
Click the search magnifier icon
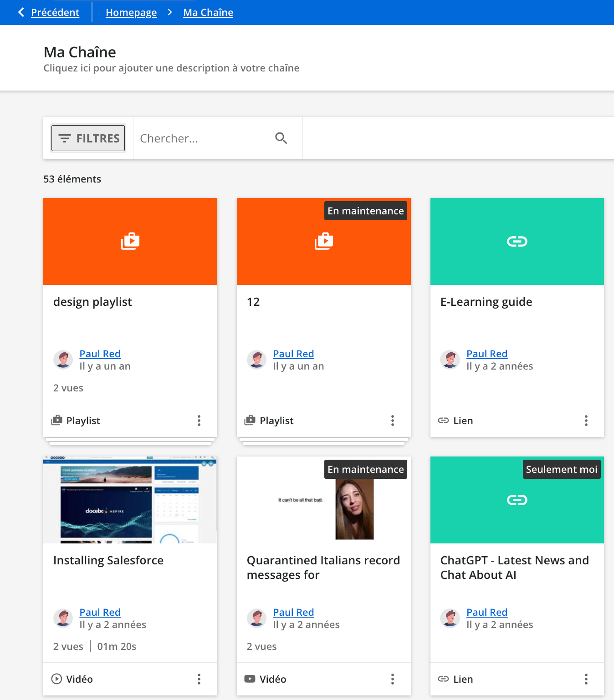[x=281, y=138]
